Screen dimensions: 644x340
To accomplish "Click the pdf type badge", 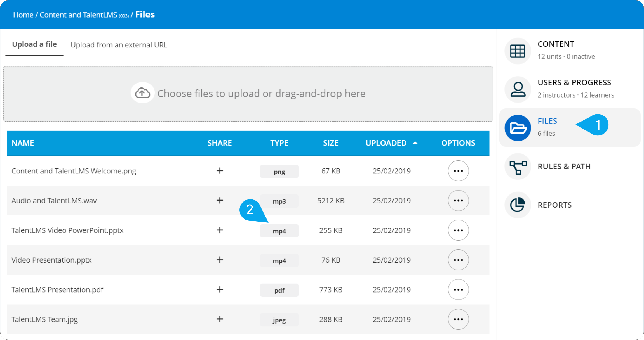I will tap(279, 290).
